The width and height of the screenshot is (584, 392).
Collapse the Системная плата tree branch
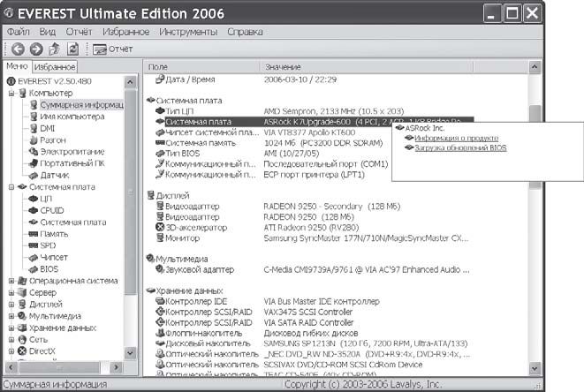(x=11, y=187)
